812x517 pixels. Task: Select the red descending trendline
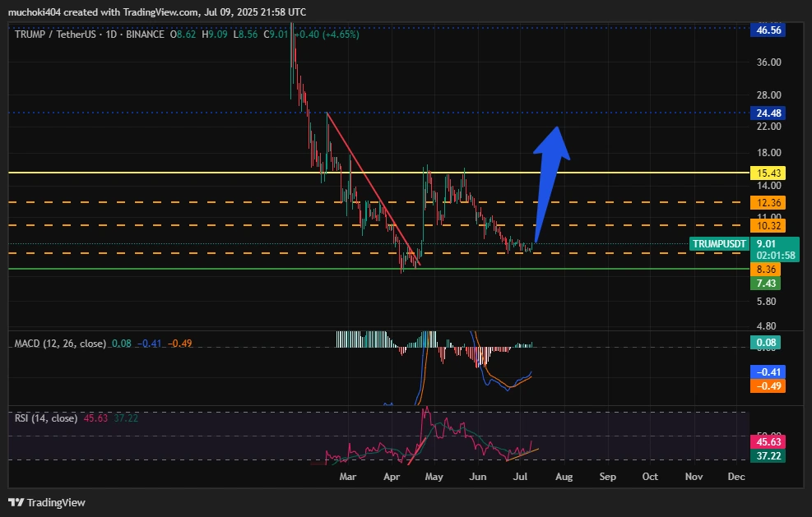pos(372,187)
